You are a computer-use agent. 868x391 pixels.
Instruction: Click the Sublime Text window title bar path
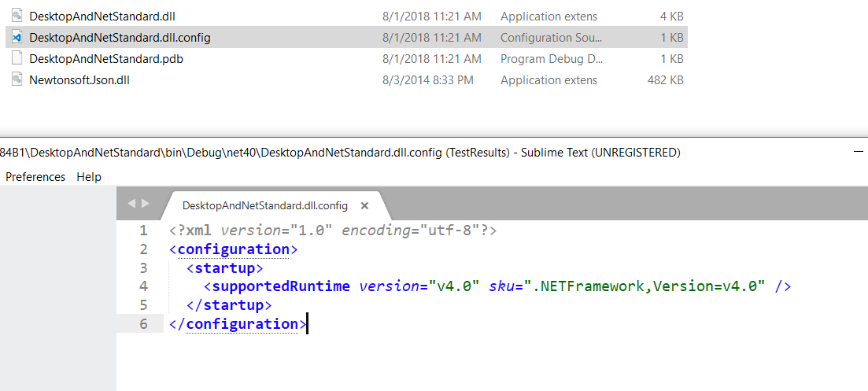[341, 152]
